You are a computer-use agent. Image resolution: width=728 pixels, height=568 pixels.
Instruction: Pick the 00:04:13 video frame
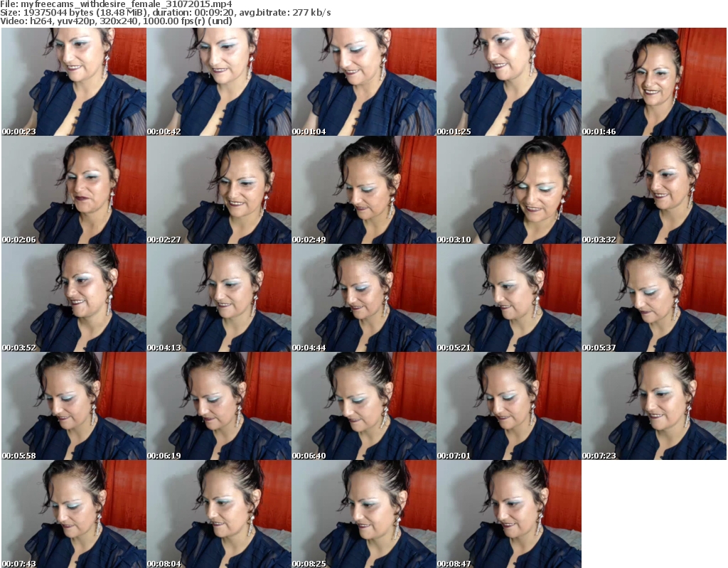[219, 298]
